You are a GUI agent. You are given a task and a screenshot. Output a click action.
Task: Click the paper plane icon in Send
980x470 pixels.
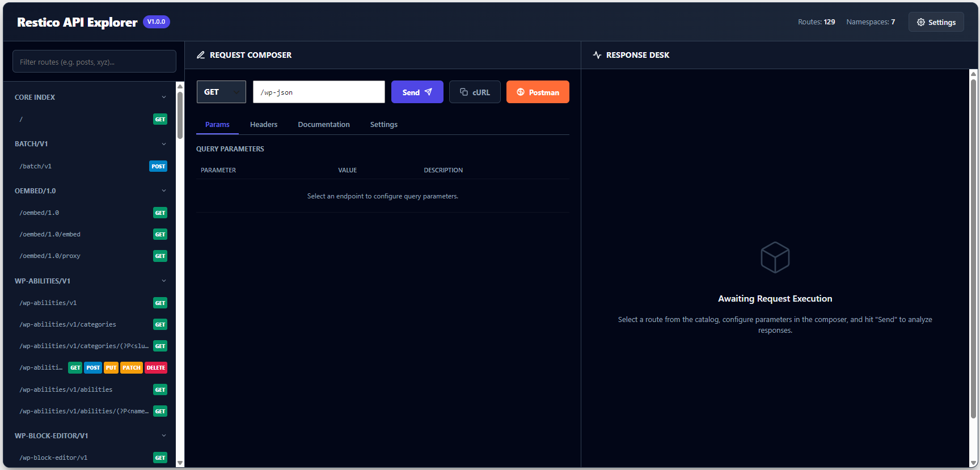click(428, 92)
